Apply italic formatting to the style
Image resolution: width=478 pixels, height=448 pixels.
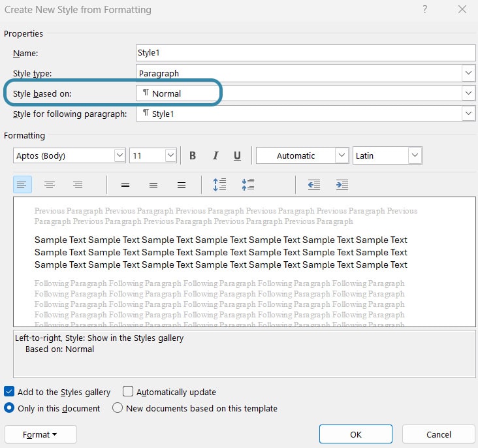[215, 155]
